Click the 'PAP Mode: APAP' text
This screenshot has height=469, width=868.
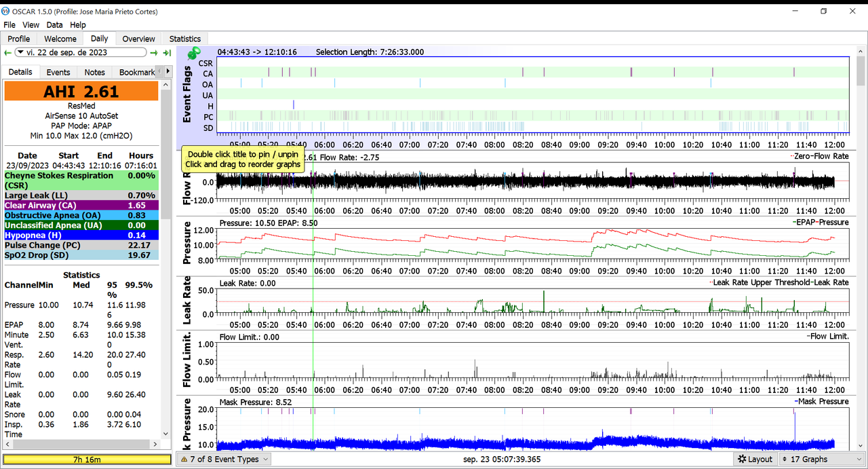tap(81, 126)
